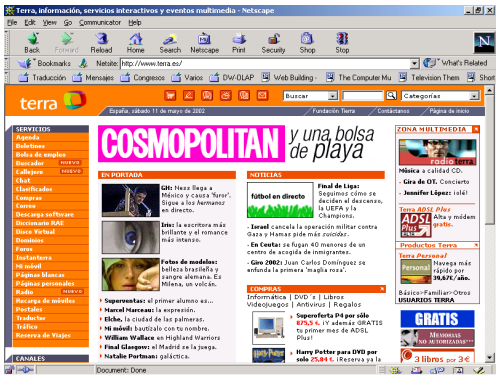Click the Cosmopolitan banner ad

[x=191, y=144]
